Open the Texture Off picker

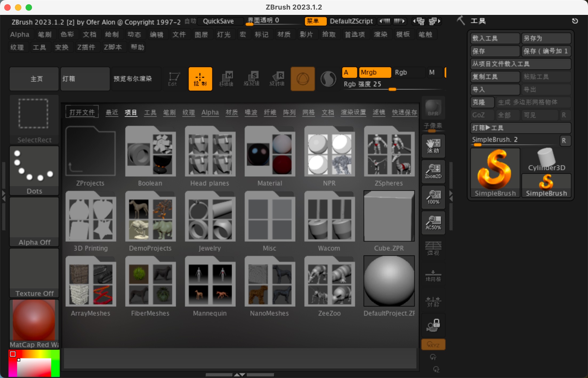(x=34, y=273)
